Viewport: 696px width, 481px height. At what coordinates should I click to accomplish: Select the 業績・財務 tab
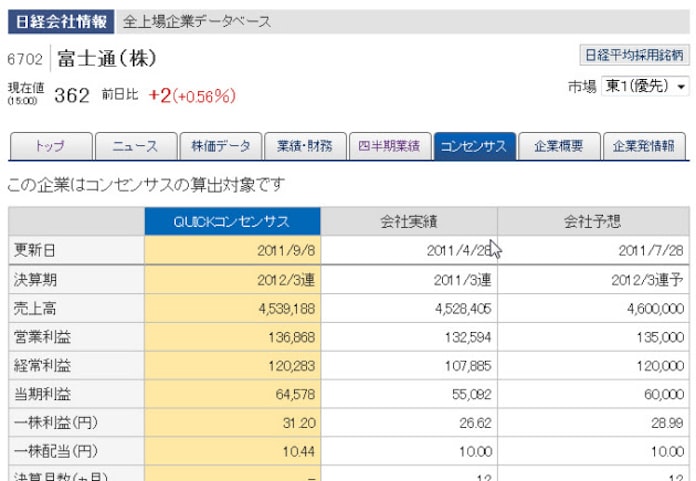(305, 146)
